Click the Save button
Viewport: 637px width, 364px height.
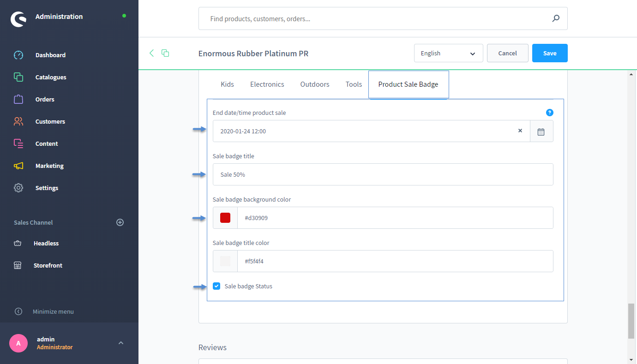550,53
